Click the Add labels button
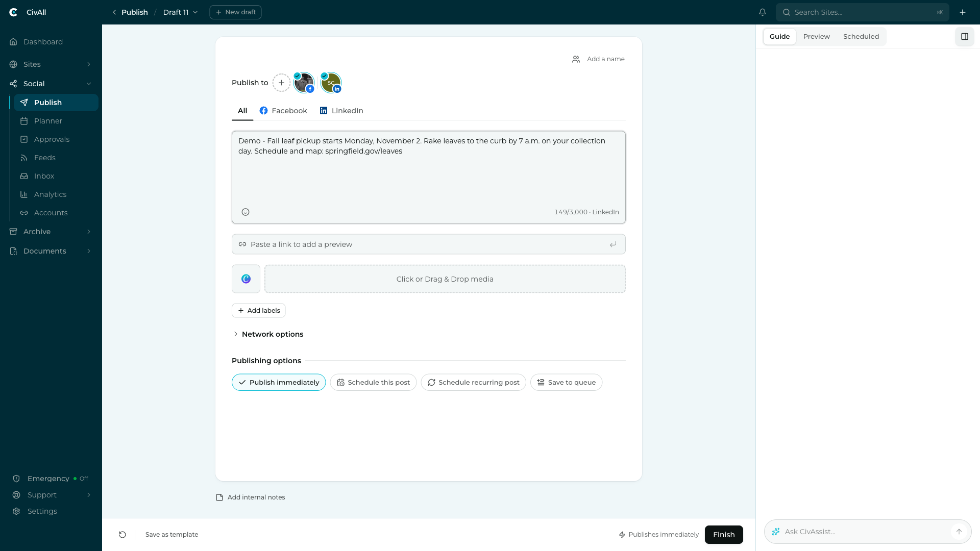The width and height of the screenshot is (980, 551). tap(259, 311)
